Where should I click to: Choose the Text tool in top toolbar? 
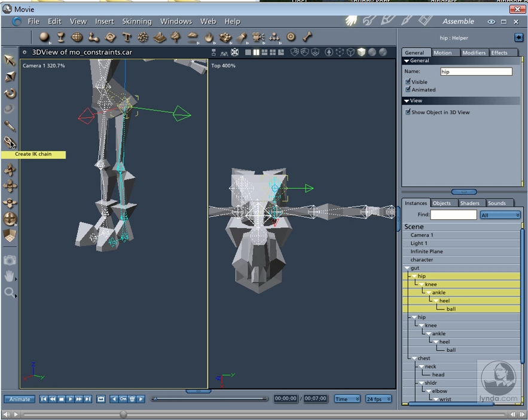tap(127, 37)
